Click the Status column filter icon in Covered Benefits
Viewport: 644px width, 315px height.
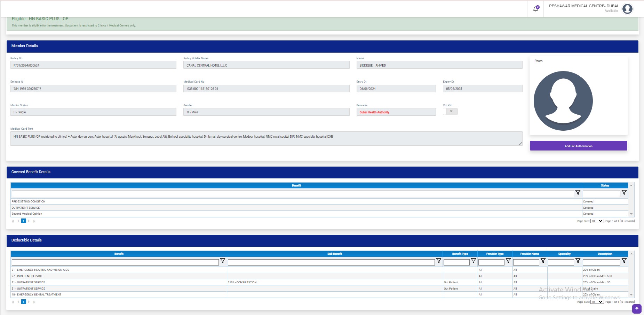(624, 193)
